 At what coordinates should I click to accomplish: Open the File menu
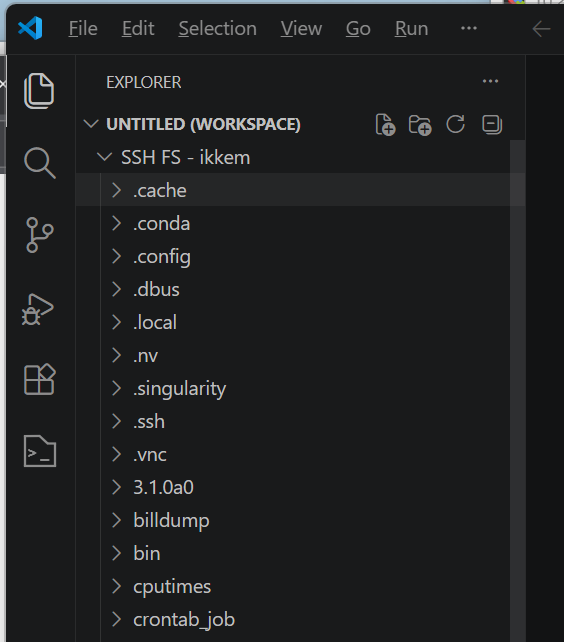tap(83, 29)
